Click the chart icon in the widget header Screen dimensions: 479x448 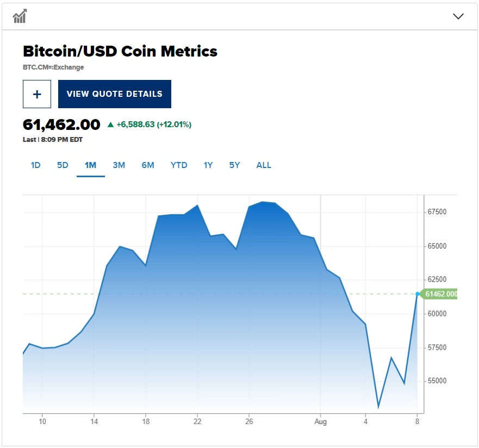(x=20, y=16)
